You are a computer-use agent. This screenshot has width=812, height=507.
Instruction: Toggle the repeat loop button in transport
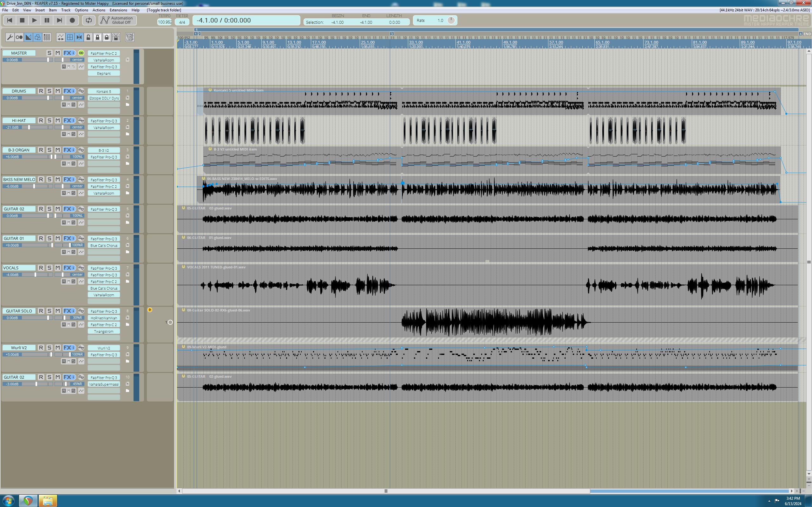click(88, 21)
